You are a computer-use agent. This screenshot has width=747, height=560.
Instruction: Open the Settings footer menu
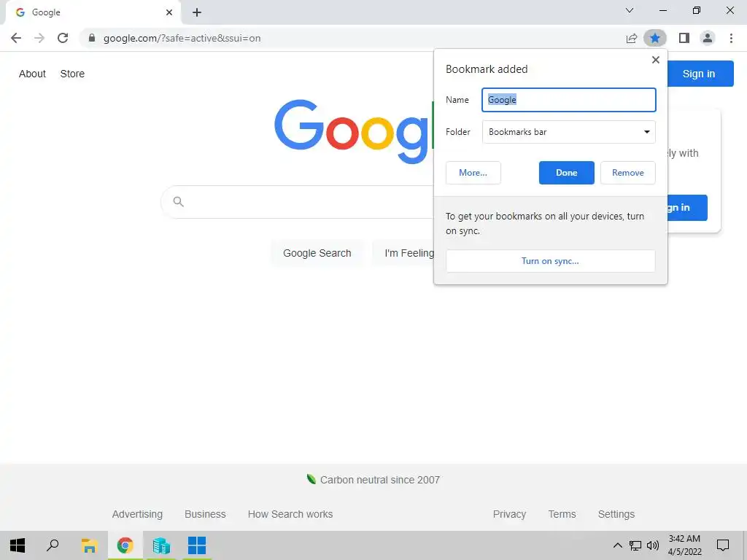[616, 514]
